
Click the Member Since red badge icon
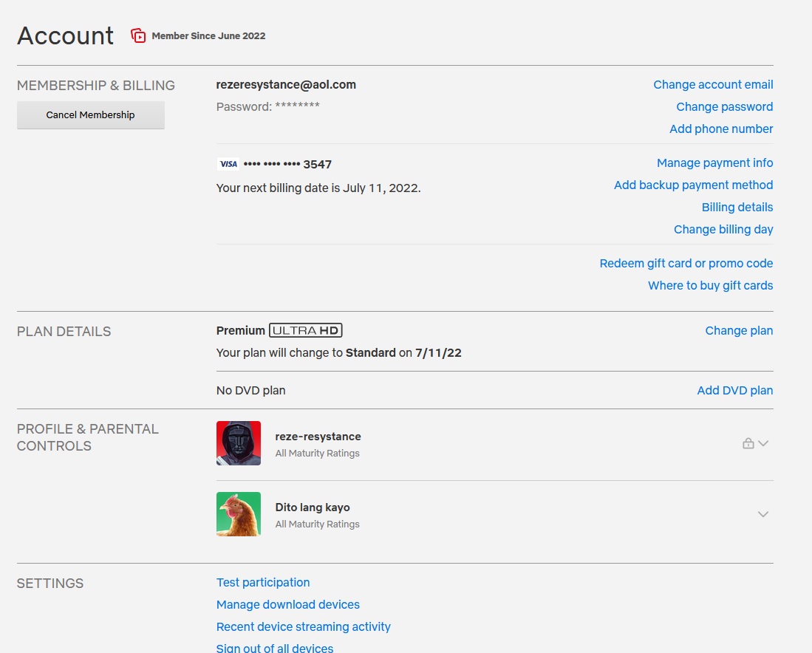[x=137, y=35]
